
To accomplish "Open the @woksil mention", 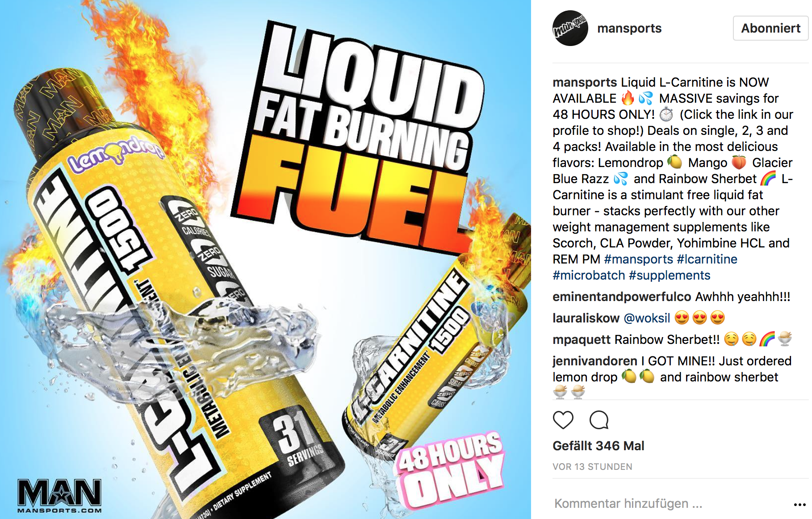I will [x=647, y=318].
